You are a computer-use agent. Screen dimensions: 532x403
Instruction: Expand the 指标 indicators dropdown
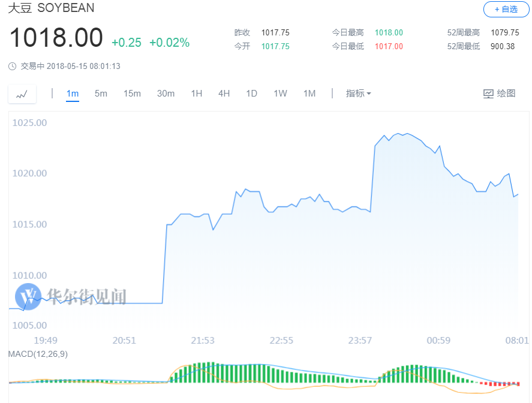[358, 94]
